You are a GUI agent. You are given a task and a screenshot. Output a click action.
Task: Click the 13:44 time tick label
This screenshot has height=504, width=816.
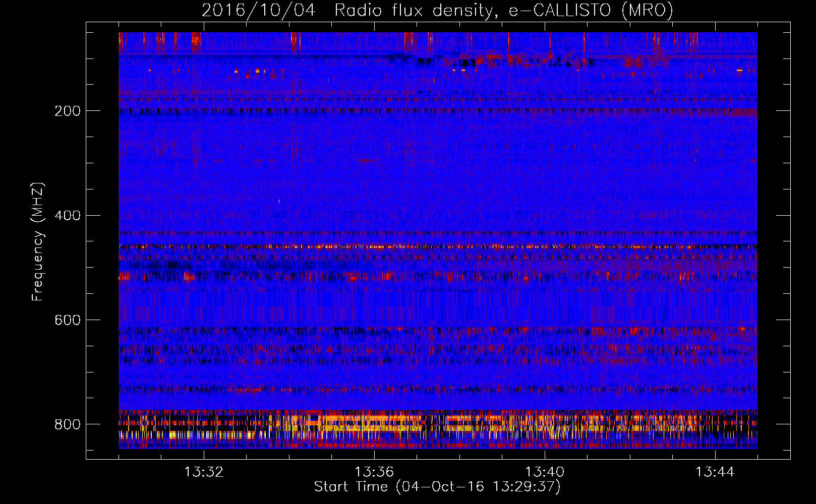[715, 472]
